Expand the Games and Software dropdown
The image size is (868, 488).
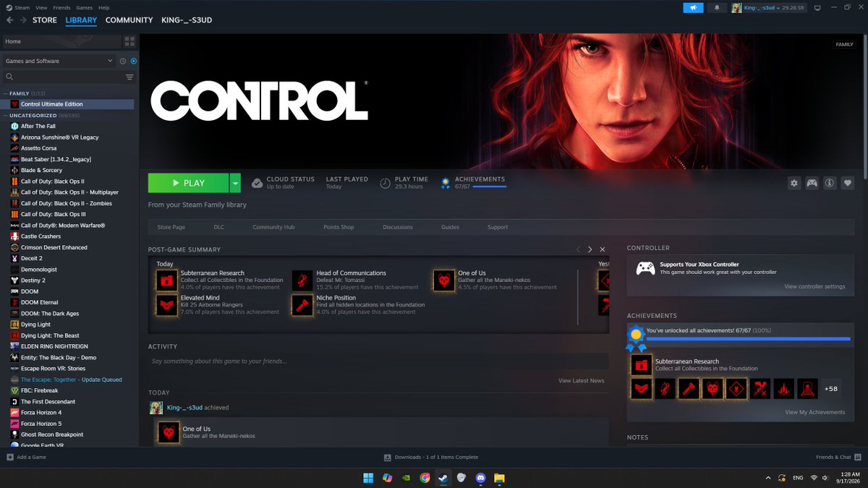click(59, 61)
